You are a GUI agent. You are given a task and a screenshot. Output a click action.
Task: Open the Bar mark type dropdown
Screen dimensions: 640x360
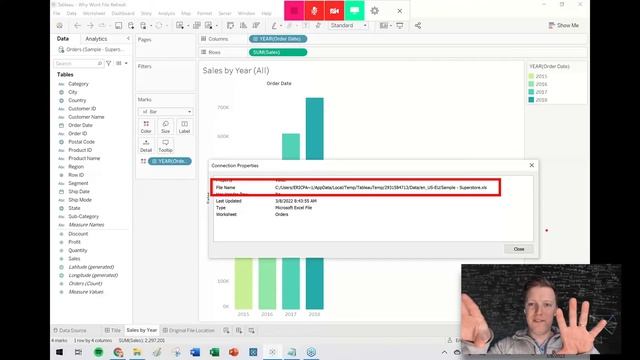pyautogui.click(x=165, y=111)
